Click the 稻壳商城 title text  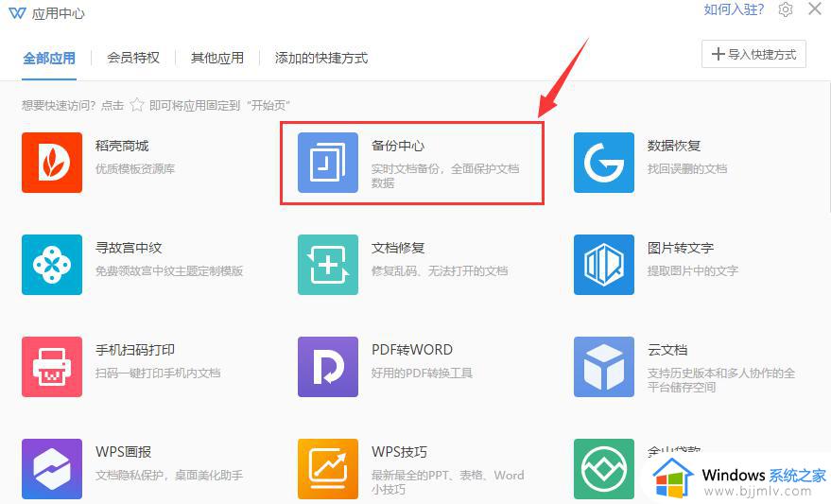[122, 146]
